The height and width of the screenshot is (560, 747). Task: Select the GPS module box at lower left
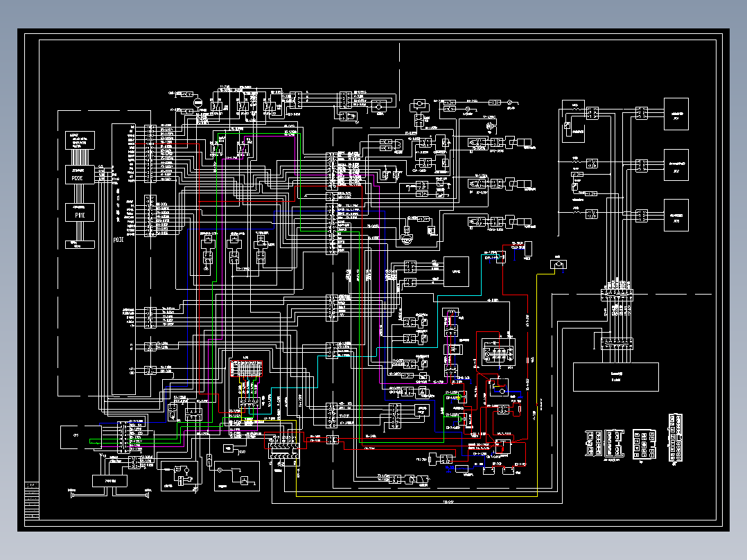[x=80, y=437]
